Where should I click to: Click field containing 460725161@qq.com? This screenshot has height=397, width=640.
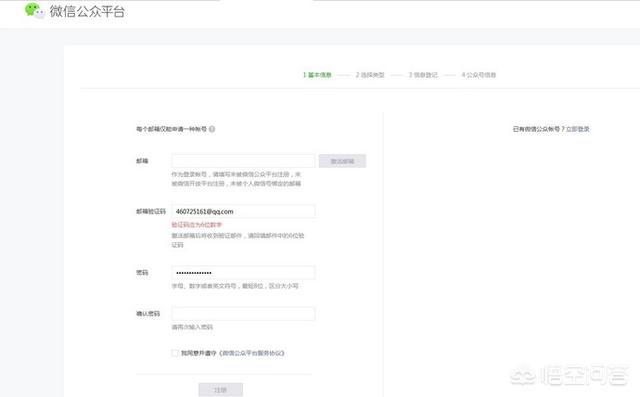(x=243, y=211)
